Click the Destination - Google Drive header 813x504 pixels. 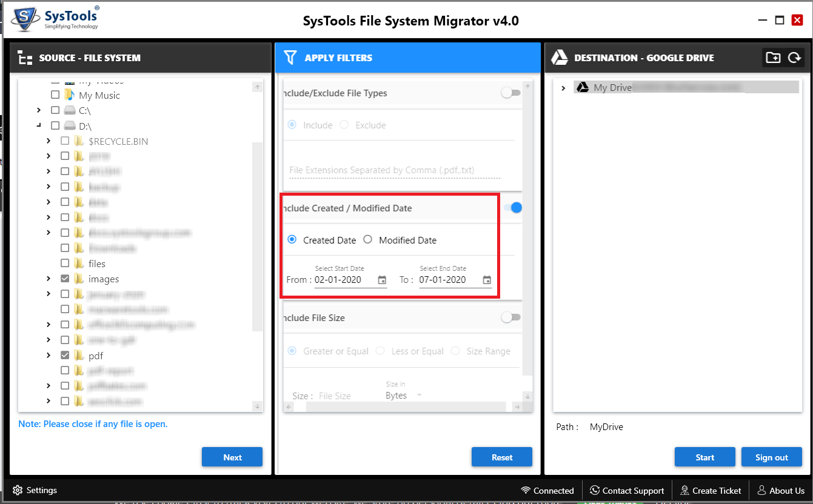point(677,58)
